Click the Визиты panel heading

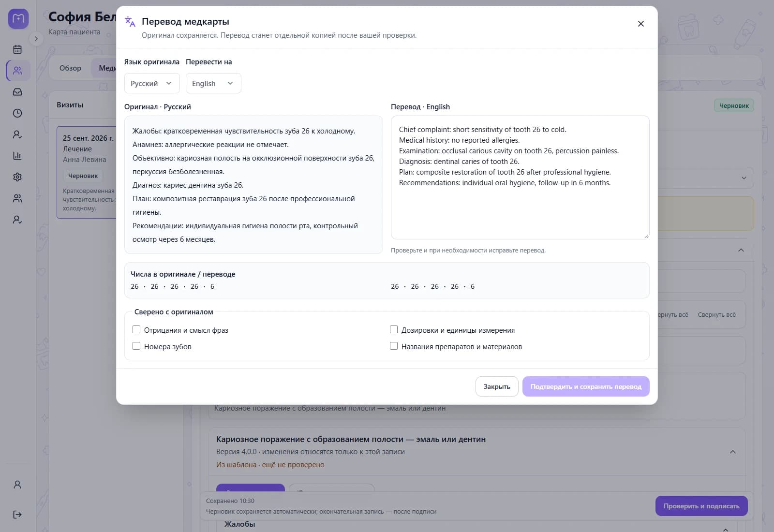tap(70, 104)
